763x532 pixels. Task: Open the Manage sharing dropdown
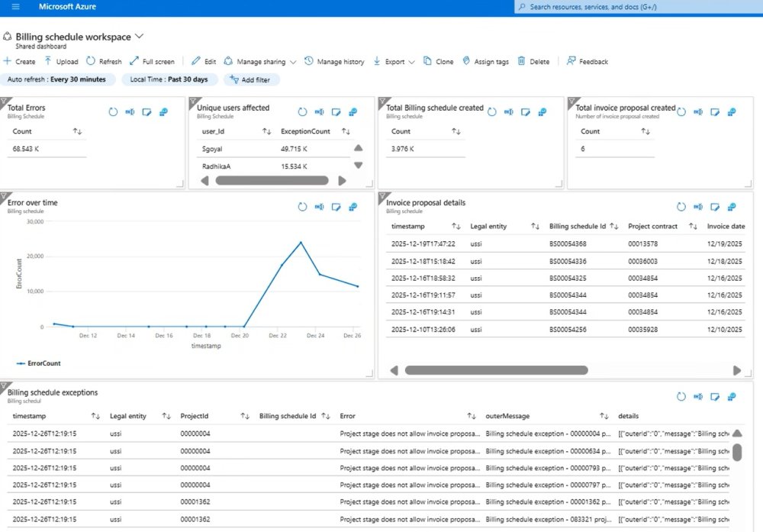click(x=261, y=62)
